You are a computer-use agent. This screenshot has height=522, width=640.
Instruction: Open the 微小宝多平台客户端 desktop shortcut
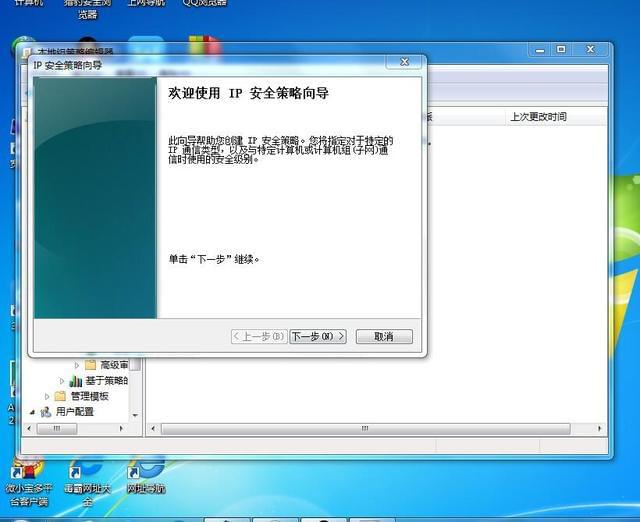click(29, 482)
